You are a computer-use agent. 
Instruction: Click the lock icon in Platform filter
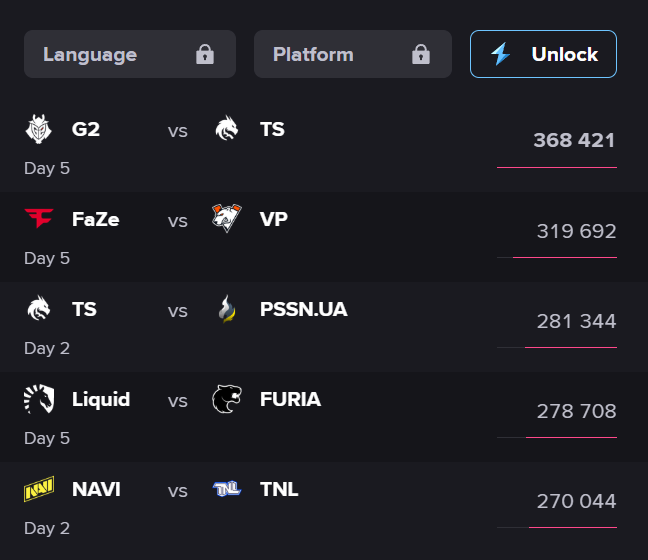click(421, 55)
